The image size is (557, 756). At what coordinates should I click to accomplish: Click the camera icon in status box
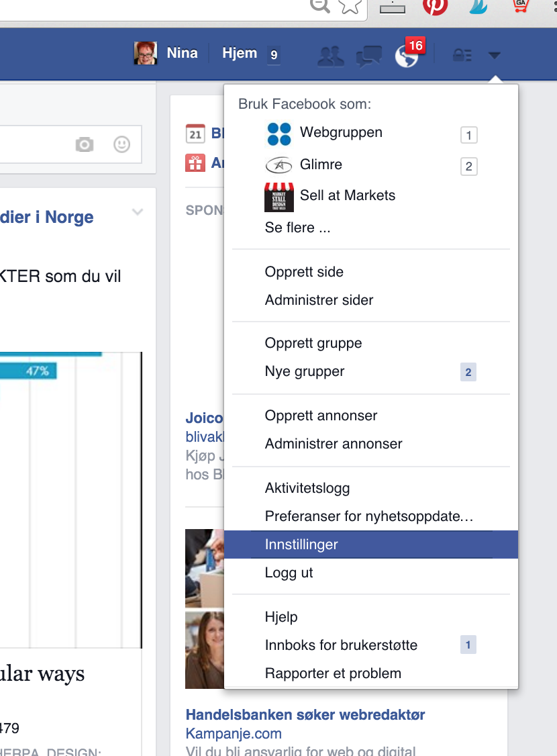point(85,144)
